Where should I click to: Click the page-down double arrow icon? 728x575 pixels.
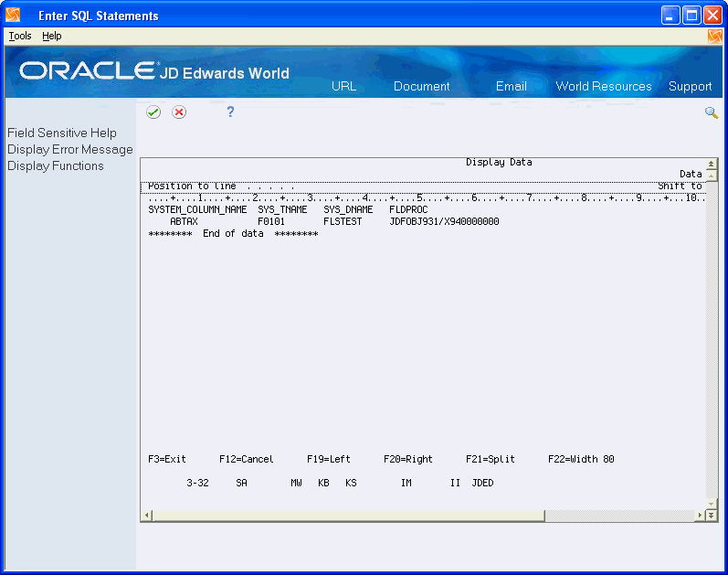click(711, 515)
